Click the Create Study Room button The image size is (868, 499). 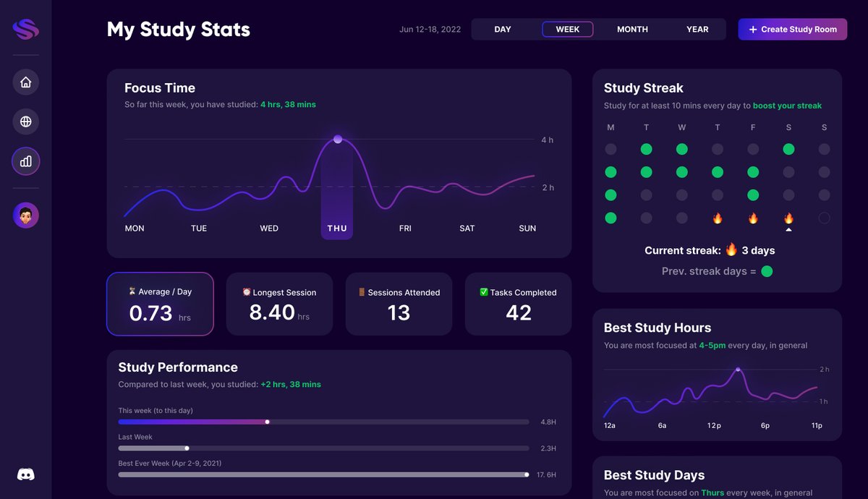coord(792,29)
